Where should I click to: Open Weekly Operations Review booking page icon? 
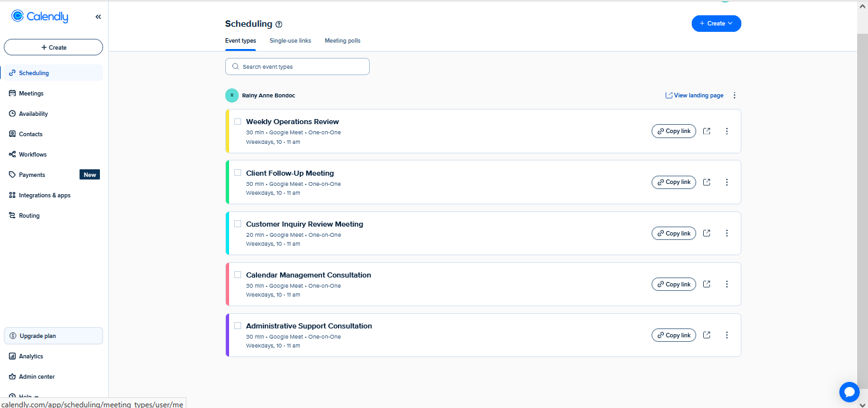pyautogui.click(x=706, y=131)
